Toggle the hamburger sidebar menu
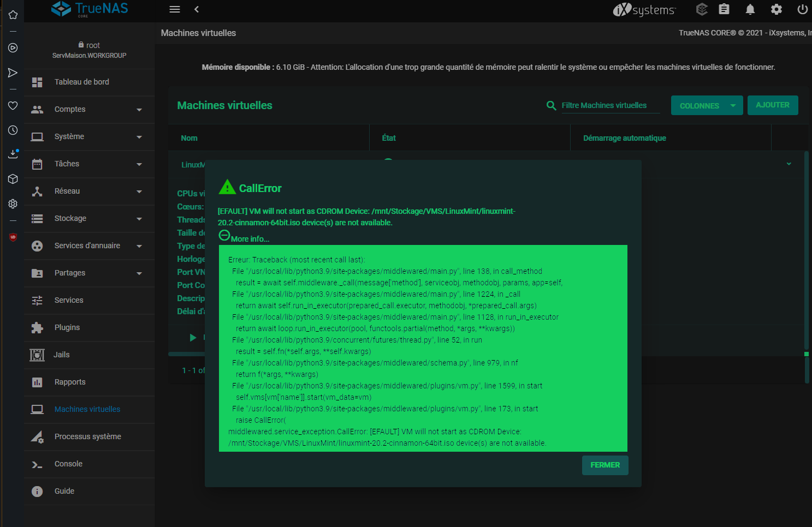This screenshot has width=812, height=527. pos(175,9)
